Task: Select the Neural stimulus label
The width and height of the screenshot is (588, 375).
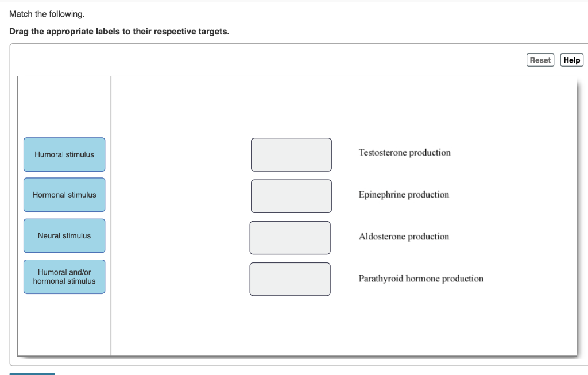Action: click(x=64, y=235)
